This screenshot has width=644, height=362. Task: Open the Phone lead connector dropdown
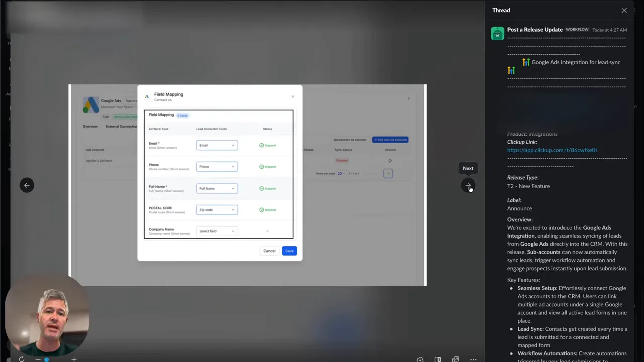(217, 167)
